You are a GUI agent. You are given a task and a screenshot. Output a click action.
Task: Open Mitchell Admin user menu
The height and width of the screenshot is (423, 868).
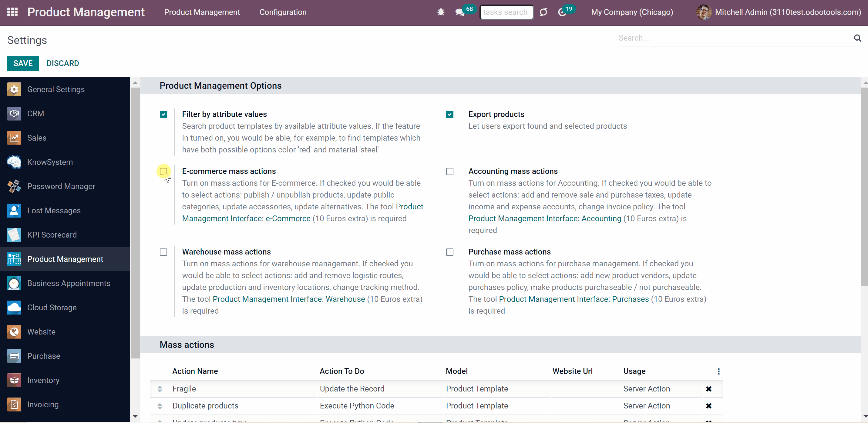tap(778, 12)
